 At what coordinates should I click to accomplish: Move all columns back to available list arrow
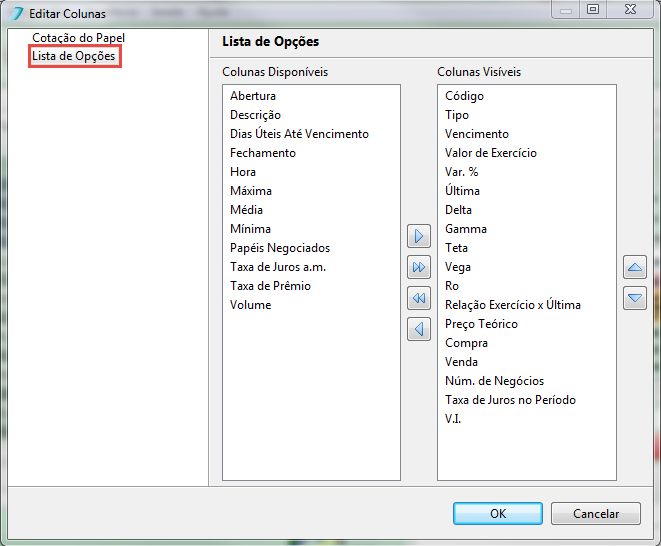click(x=419, y=298)
